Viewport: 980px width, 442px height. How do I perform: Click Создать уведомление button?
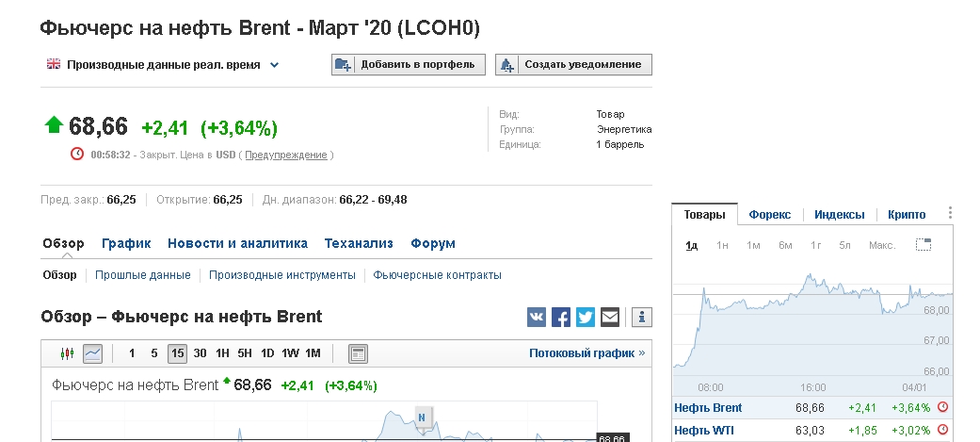coord(573,64)
